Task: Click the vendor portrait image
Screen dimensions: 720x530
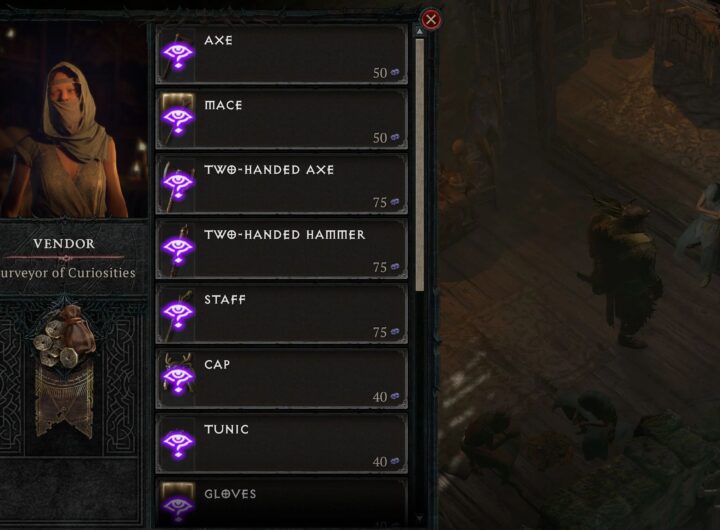Action: 73,122
